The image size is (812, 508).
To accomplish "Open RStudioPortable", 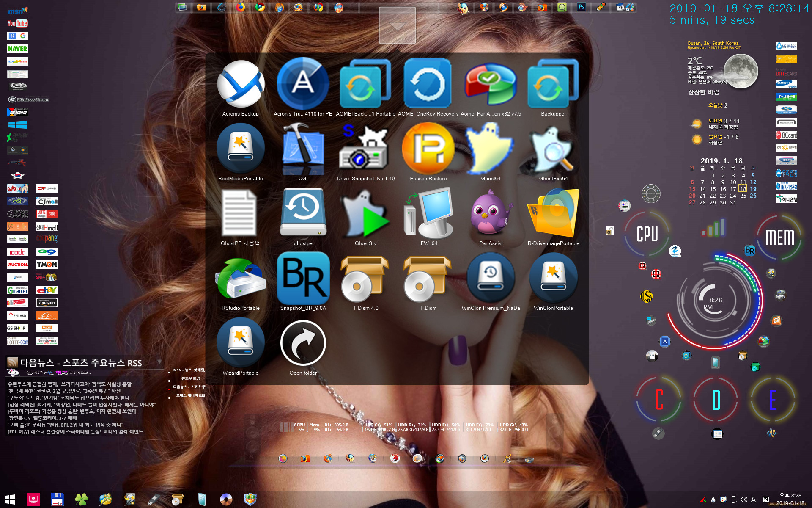I will [241, 278].
